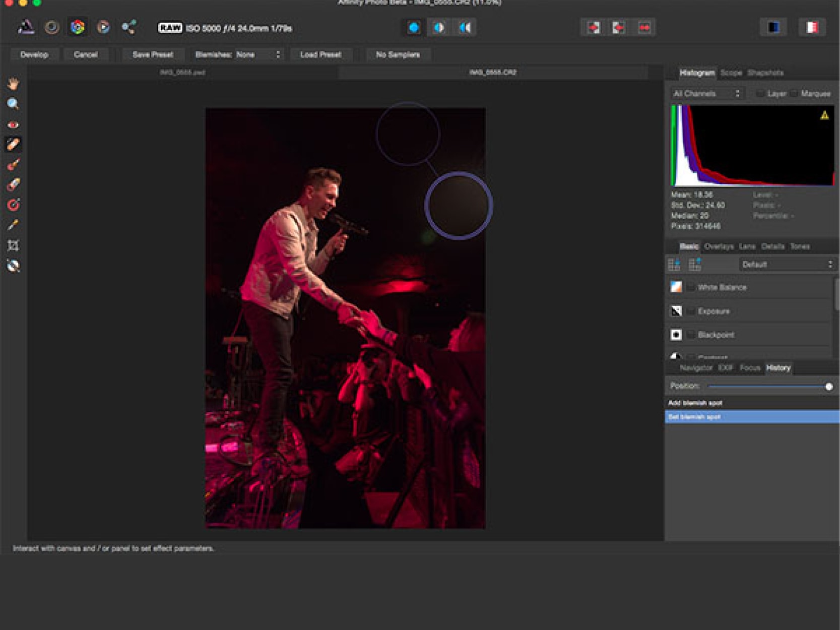Open the Snapshots tab
Viewport: 840px width, 630px height.
(x=765, y=73)
